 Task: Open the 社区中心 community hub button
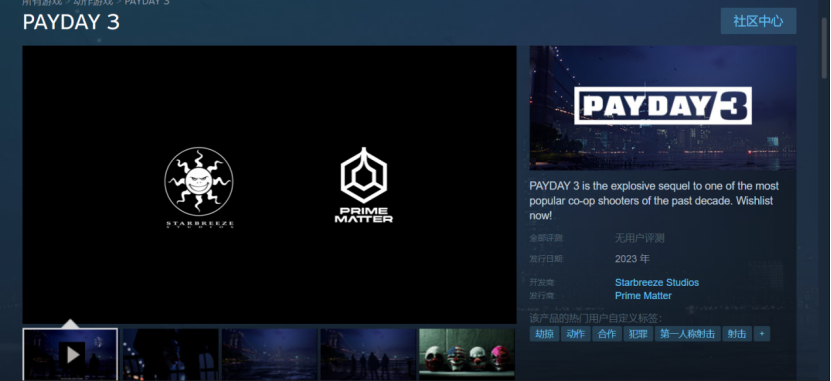point(758,21)
